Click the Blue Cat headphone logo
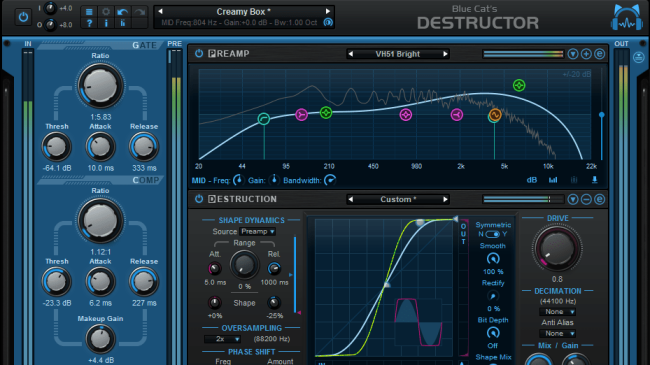This screenshot has width=650, height=365. coord(626,18)
